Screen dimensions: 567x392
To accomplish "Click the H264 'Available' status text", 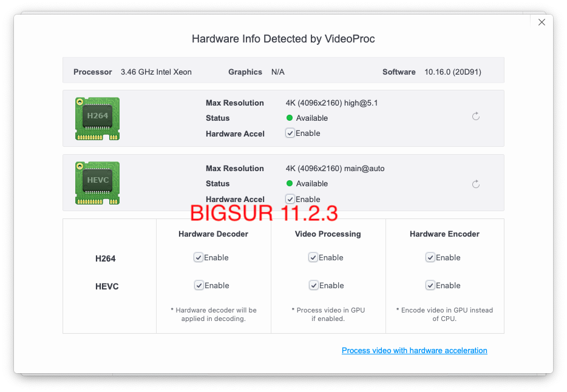I will (311, 118).
